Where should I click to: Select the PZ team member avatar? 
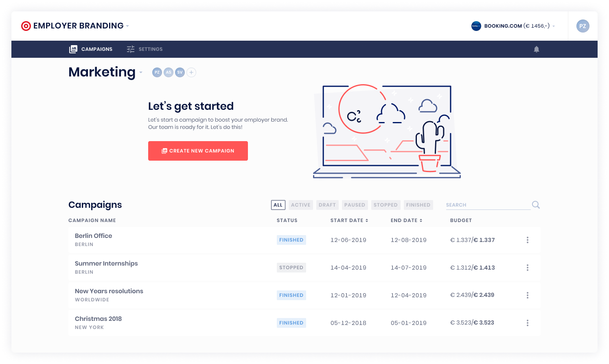click(x=157, y=72)
